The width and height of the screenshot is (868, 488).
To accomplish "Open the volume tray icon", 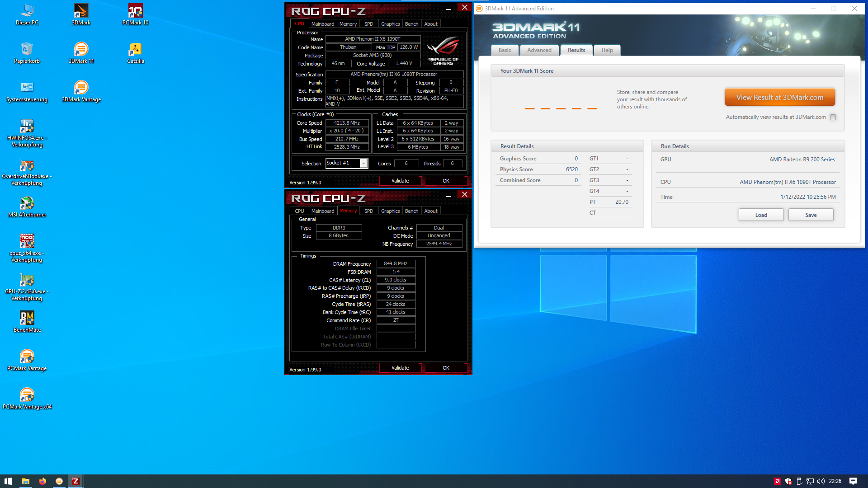I will click(821, 481).
